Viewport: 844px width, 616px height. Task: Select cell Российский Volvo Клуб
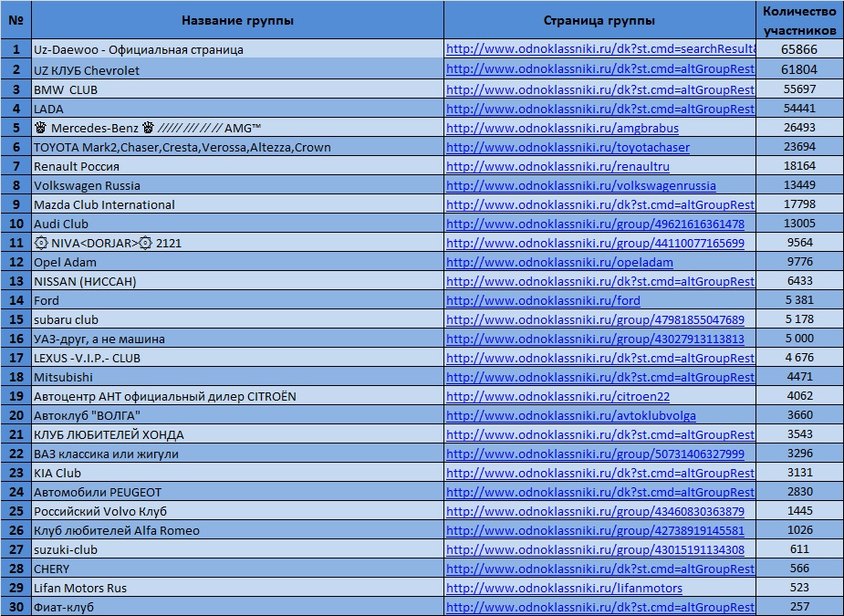pos(237,512)
